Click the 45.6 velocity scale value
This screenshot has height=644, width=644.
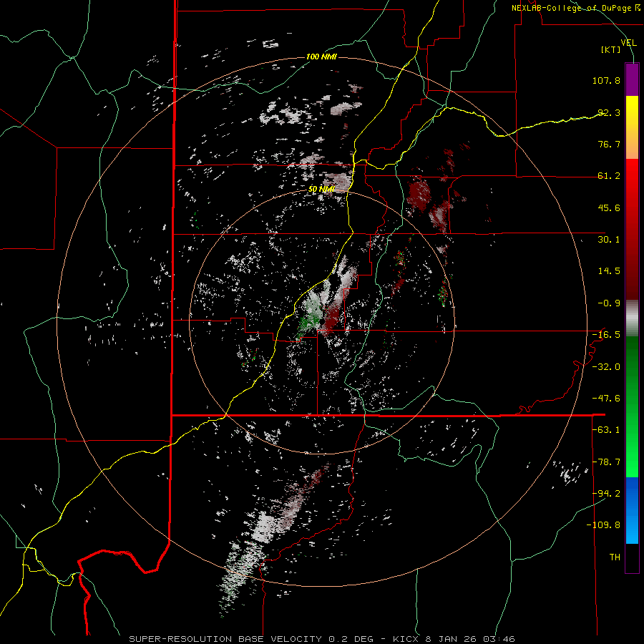(609, 208)
